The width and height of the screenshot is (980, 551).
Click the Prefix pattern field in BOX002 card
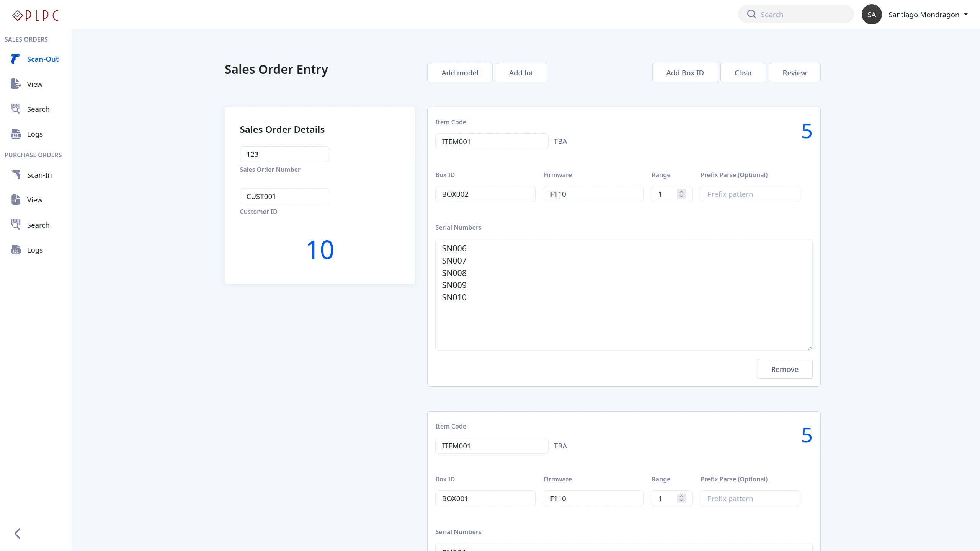[750, 194]
